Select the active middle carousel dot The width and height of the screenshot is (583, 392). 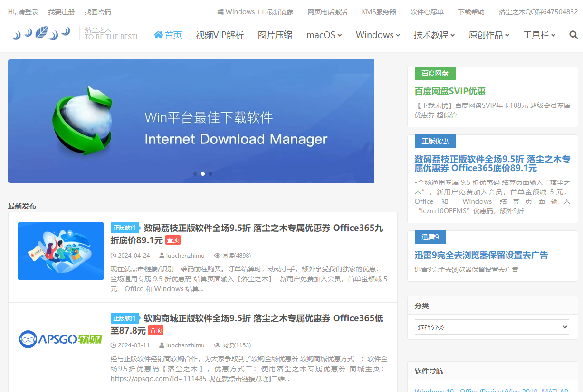pyautogui.click(x=203, y=174)
